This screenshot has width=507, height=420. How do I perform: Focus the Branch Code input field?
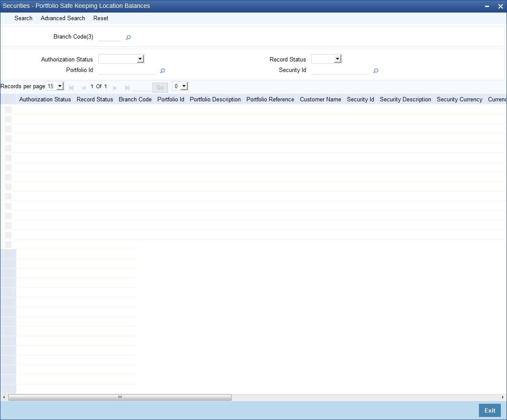click(x=110, y=37)
